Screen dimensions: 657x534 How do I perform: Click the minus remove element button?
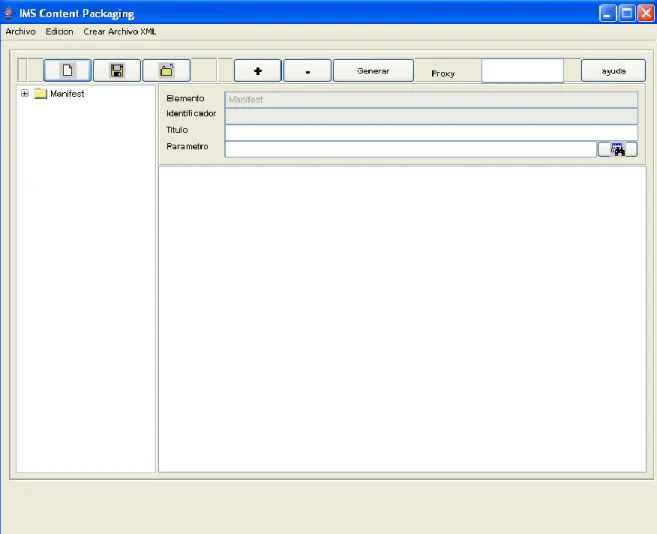(307, 71)
